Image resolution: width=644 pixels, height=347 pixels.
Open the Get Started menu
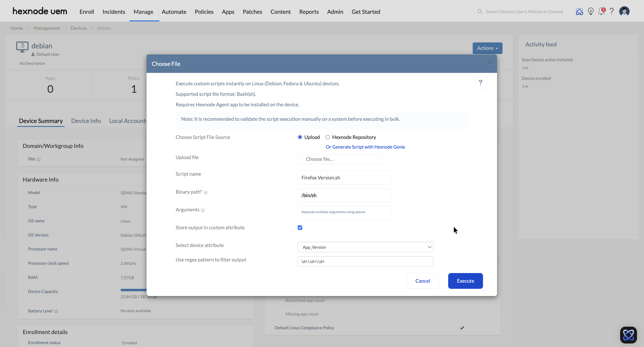tap(366, 11)
